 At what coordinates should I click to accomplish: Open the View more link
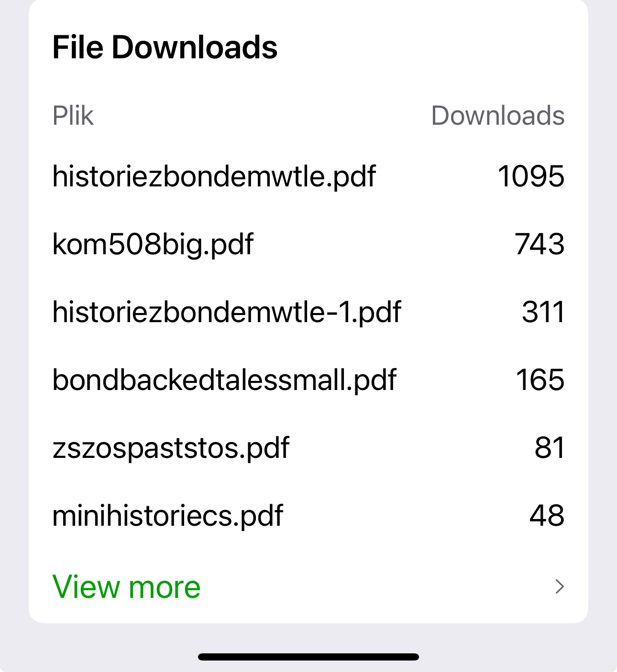[x=126, y=586]
